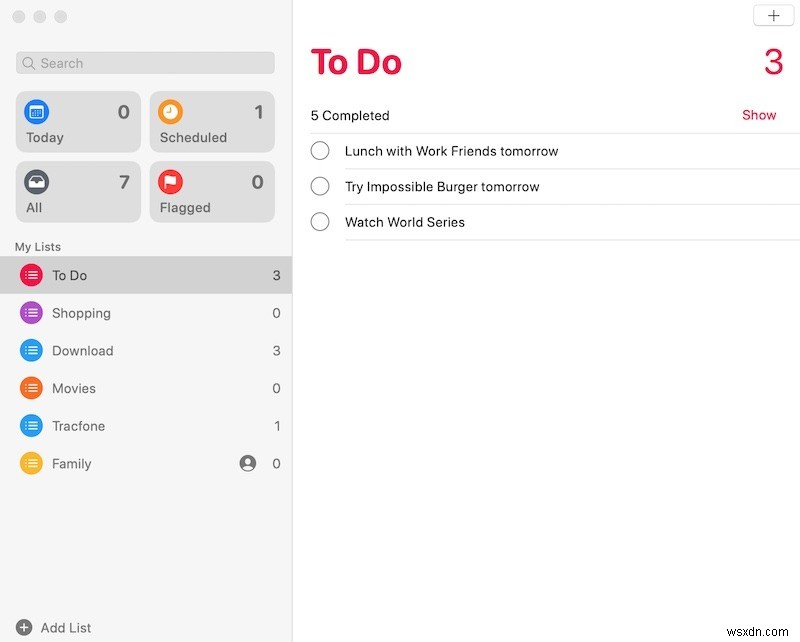Select the Movies list
Viewport: 800px width, 642px height.
146,388
